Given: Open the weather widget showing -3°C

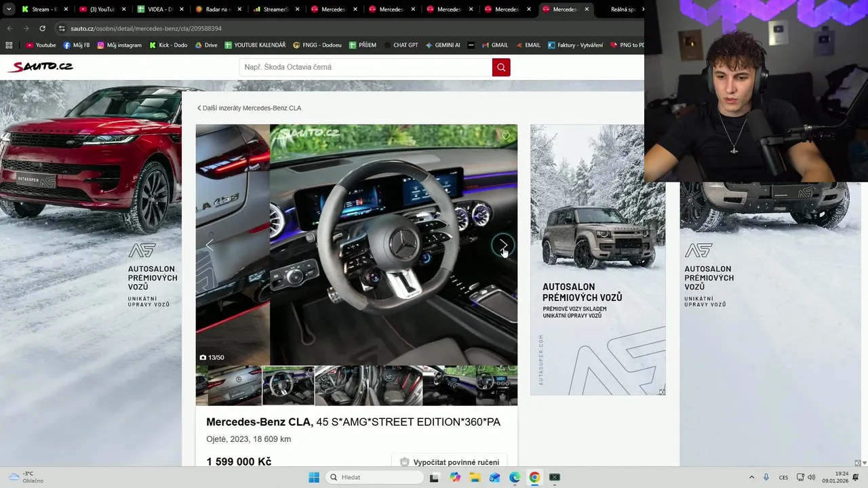Looking at the screenshot, I should click(26, 477).
